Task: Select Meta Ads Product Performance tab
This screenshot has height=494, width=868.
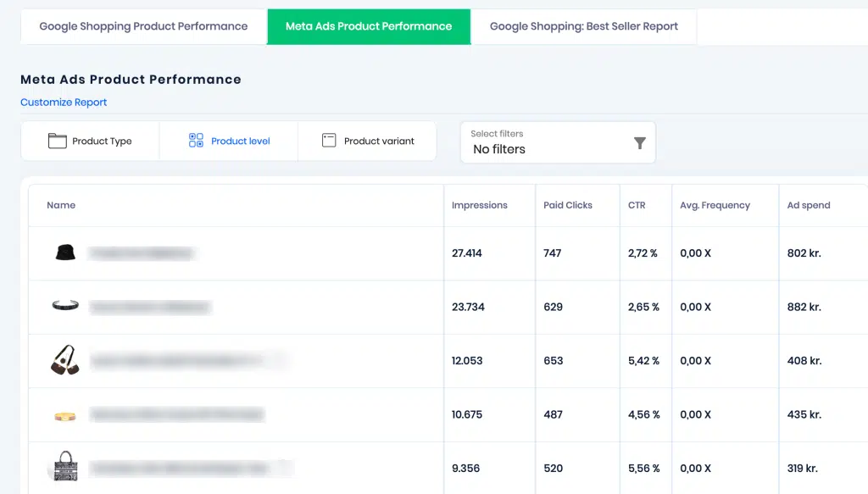Action: 369,26
